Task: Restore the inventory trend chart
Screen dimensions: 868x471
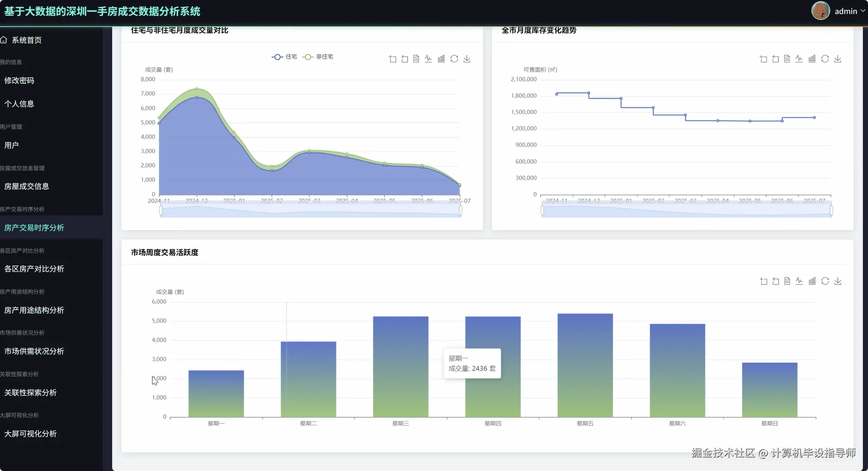Action: click(825, 59)
